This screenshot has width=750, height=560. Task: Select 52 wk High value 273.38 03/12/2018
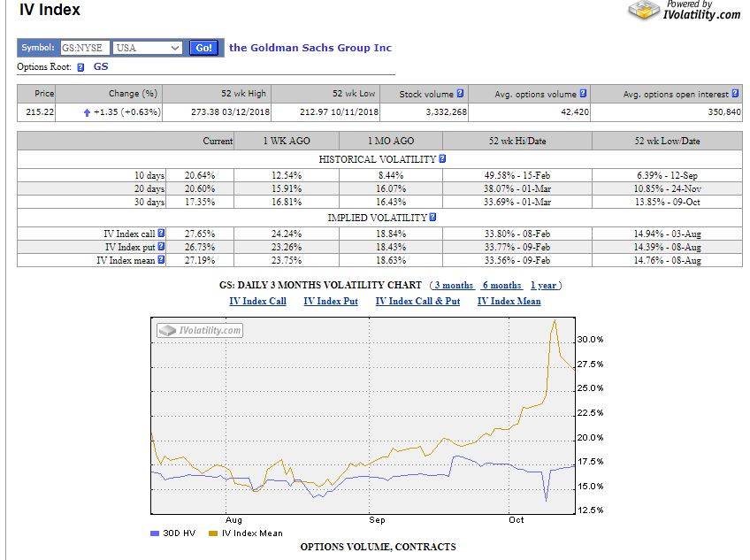230,112
